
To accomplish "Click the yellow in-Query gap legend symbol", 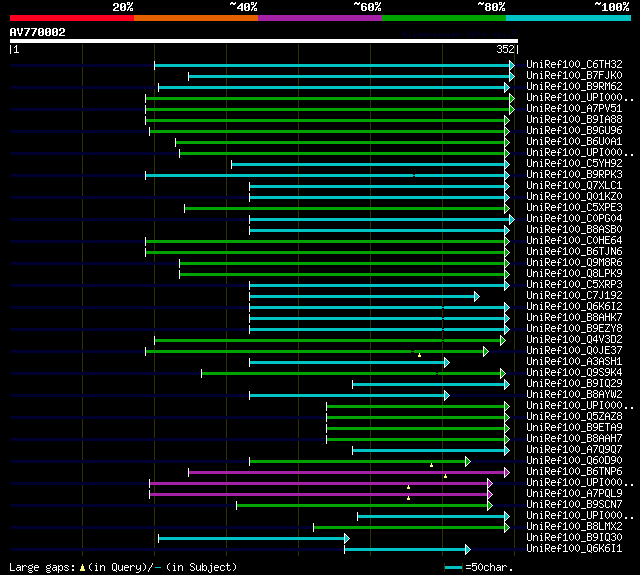I will (x=82, y=568).
